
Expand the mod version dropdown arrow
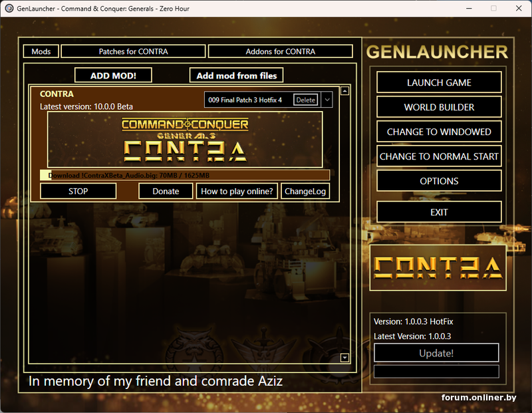click(x=327, y=100)
